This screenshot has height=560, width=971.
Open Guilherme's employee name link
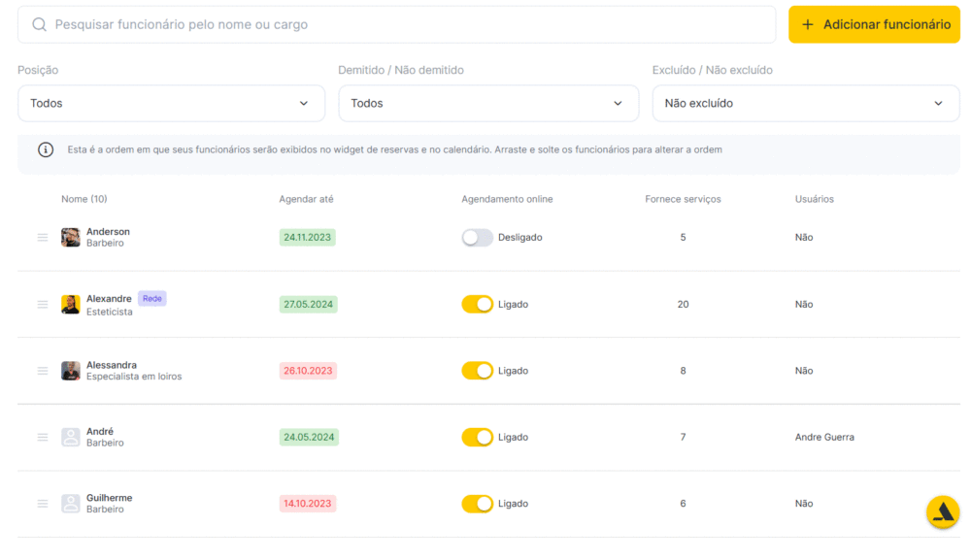coord(109,498)
